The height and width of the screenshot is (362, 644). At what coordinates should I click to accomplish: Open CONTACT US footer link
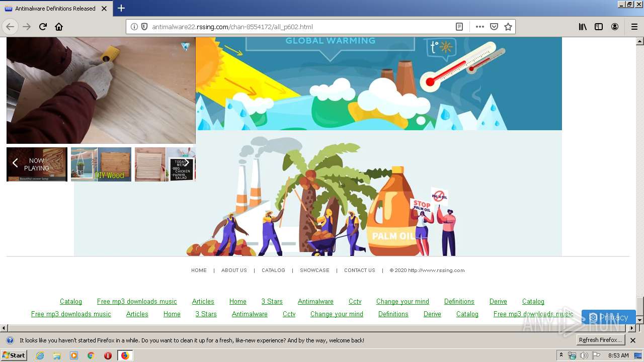coord(360,270)
